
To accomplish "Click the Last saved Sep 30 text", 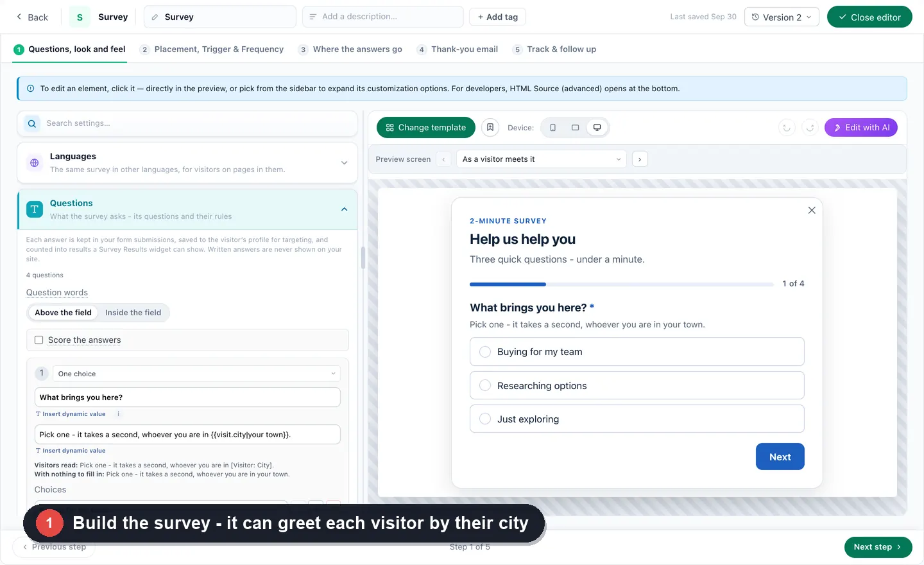I will 703,17.
